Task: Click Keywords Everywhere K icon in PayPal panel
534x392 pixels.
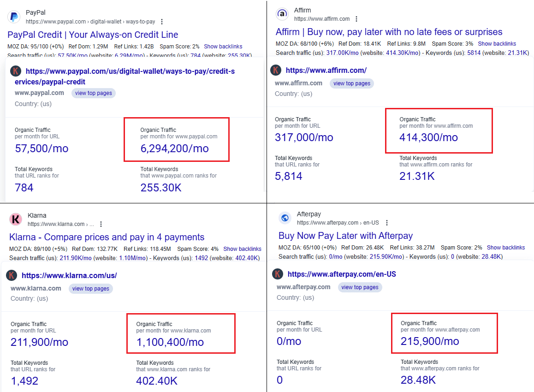Action: point(15,71)
